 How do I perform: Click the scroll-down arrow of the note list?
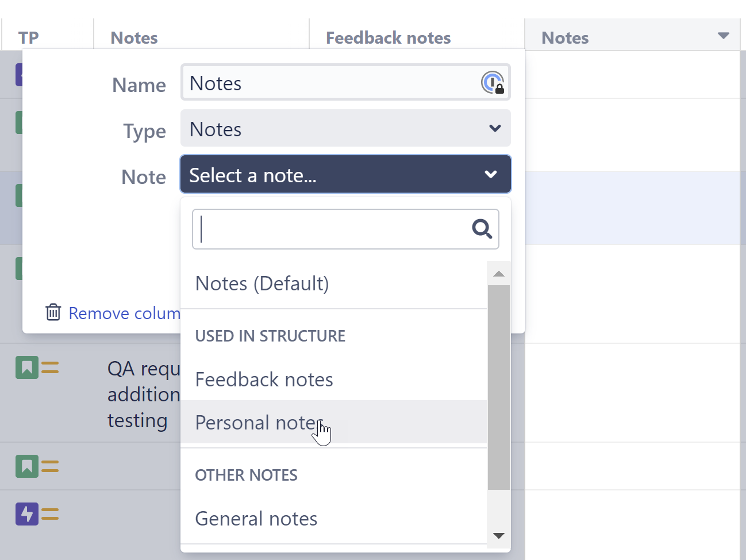pos(498,535)
